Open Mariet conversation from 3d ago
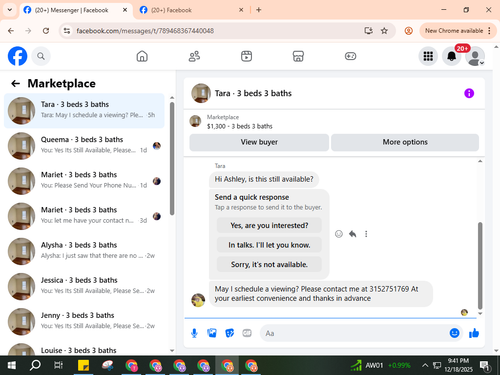The width and height of the screenshot is (500, 375). tap(84, 216)
